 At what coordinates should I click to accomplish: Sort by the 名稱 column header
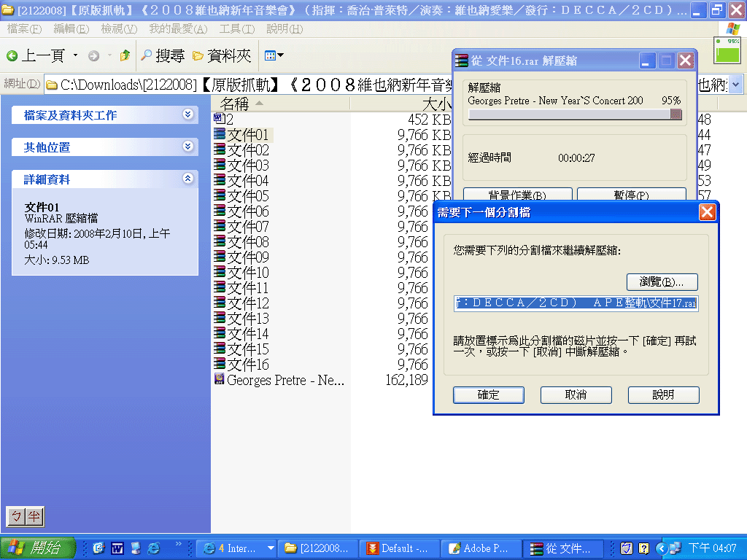pyautogui.click(x=281, y=104)
